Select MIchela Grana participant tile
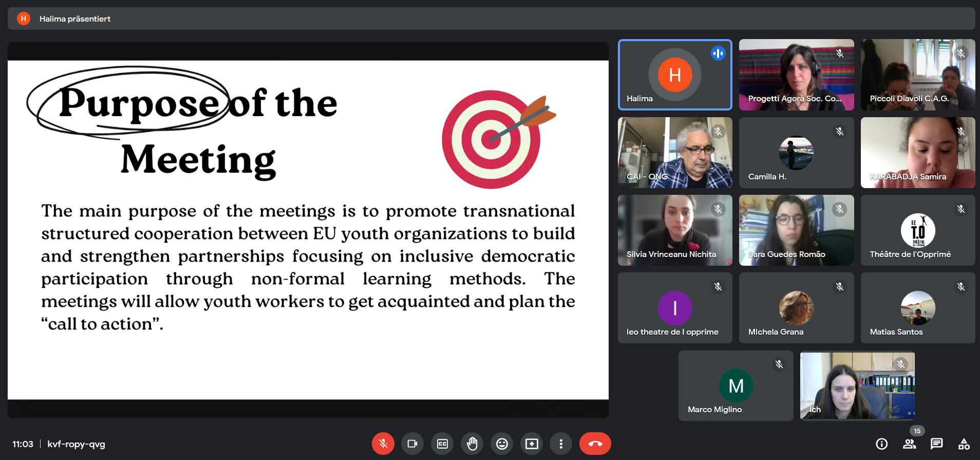This screenshot has width=980, height=460. [796, 307]
